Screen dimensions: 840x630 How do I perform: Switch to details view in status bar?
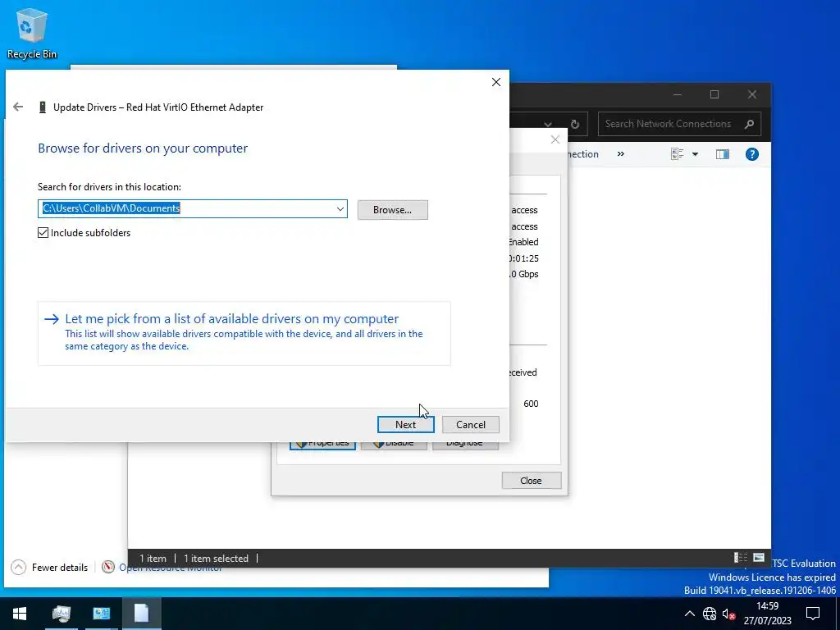(741, 558)
